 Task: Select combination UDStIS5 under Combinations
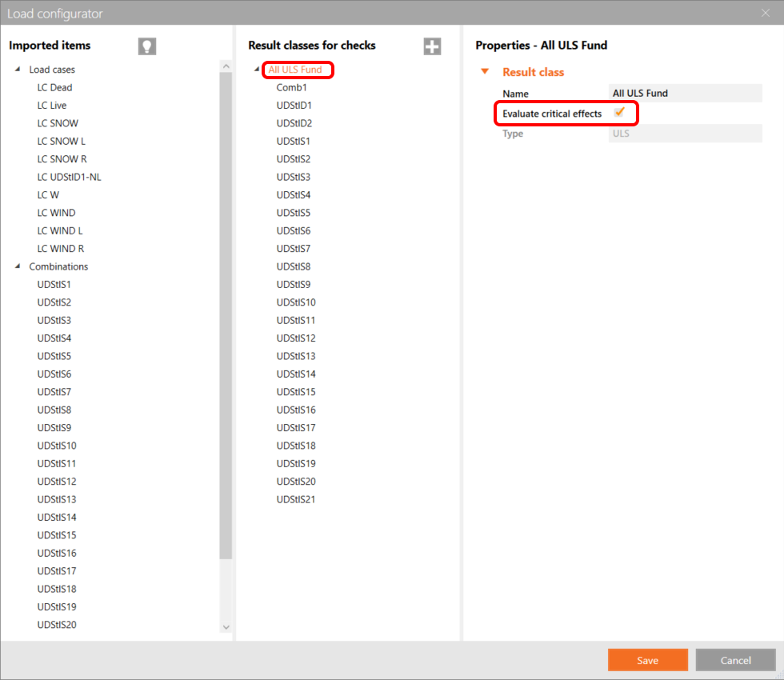54,355
